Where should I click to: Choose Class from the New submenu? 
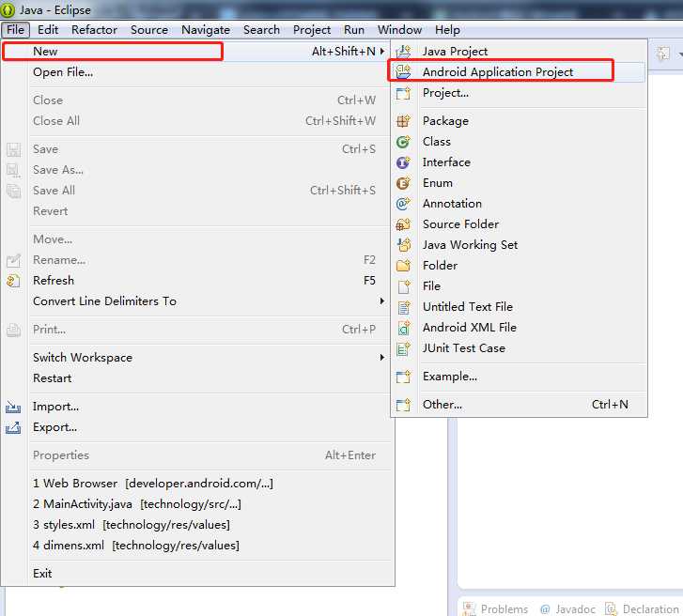pos(519,142)
